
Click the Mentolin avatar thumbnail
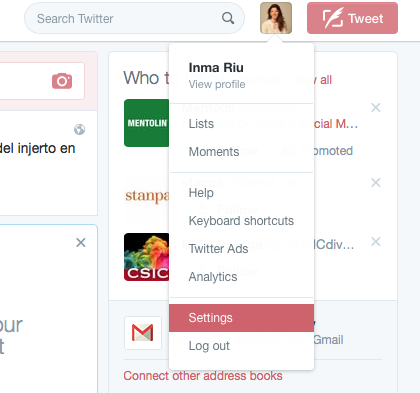[147, 123]
